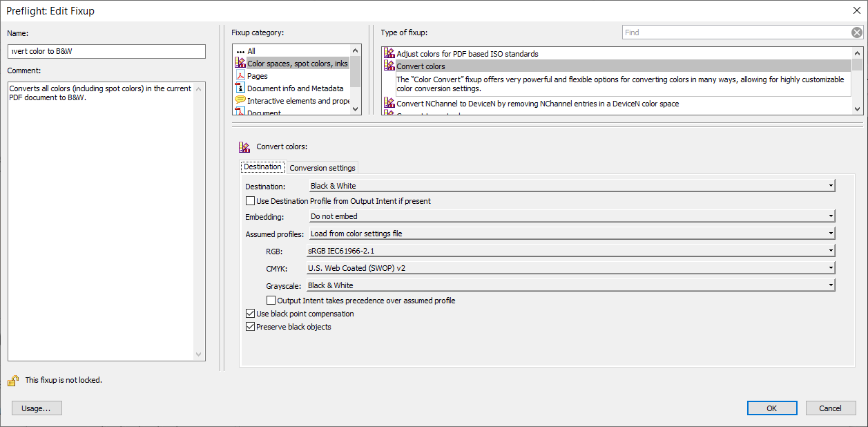Image resolution: width=868 pixels, height=427 pixels.
Task: Click the All category dots icon
Action: [240, 51]
